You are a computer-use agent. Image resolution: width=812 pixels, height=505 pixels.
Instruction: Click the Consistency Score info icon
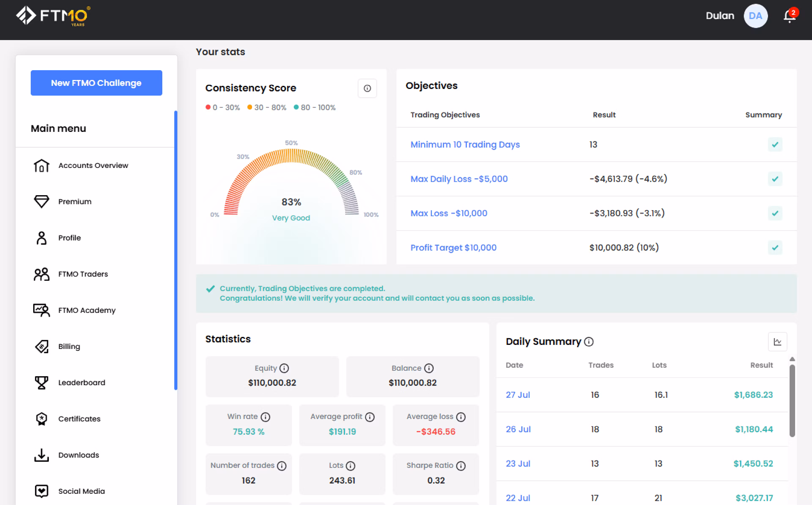pos(367,88)
